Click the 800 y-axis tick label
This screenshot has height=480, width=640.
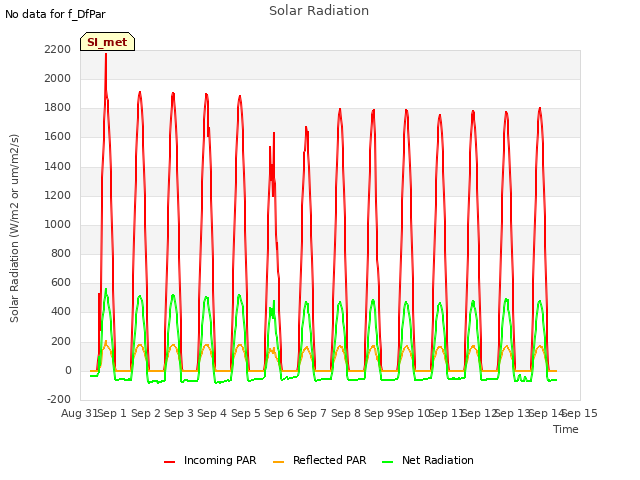[61, 253]
